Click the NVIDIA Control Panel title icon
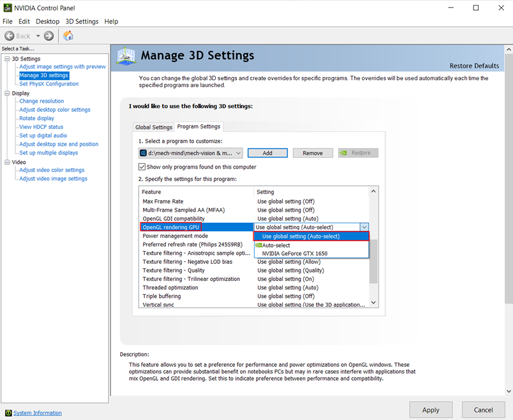This screenshot has width=513, height=420. pos(8,8)
